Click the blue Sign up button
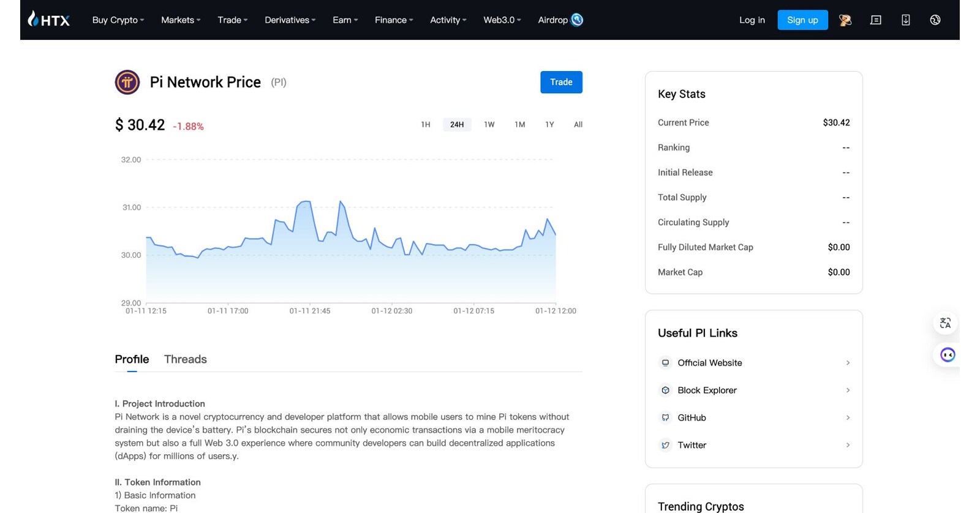Viewport: 980px width, 513px height. [802, 20]
